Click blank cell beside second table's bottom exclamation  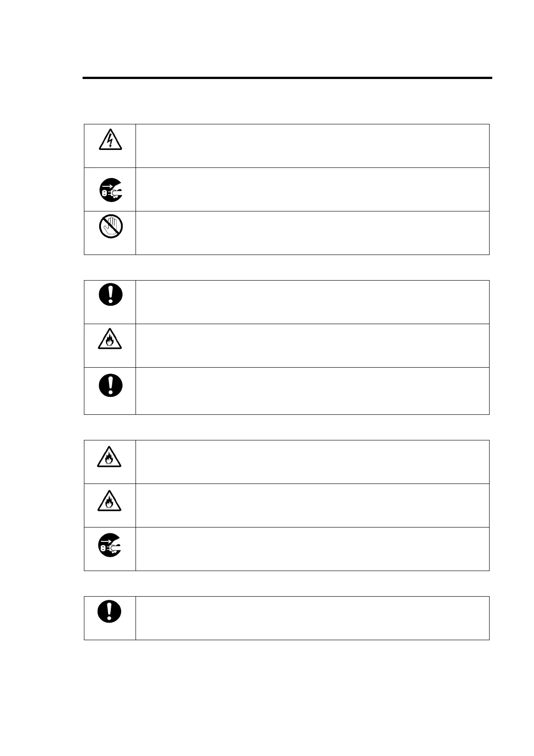[x=312, y=391]
